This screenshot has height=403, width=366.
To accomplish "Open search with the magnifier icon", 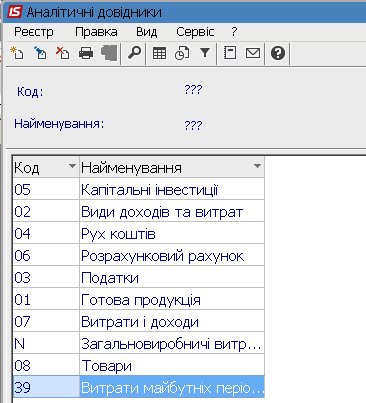I will pos(134,53).
